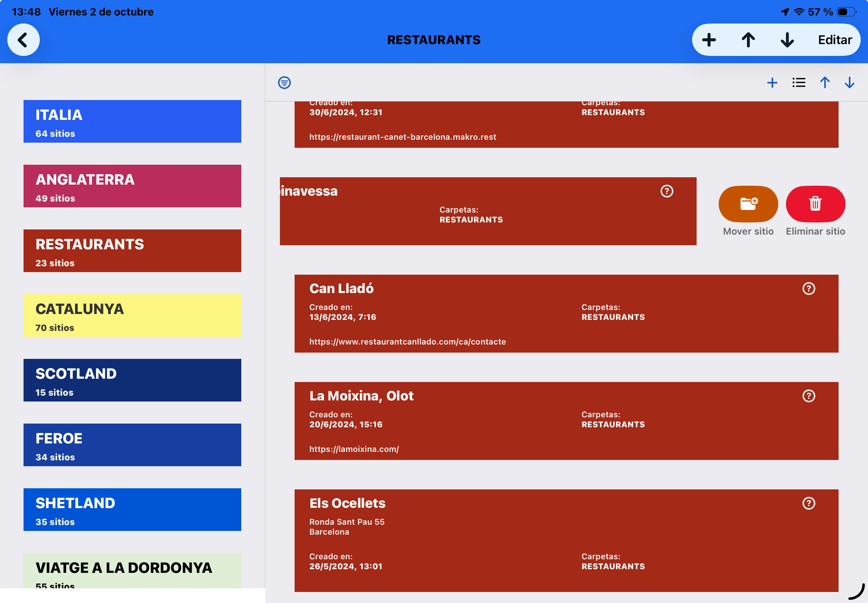
Task: Open the restaurantcanllado.com contact link
Action: 408,342
